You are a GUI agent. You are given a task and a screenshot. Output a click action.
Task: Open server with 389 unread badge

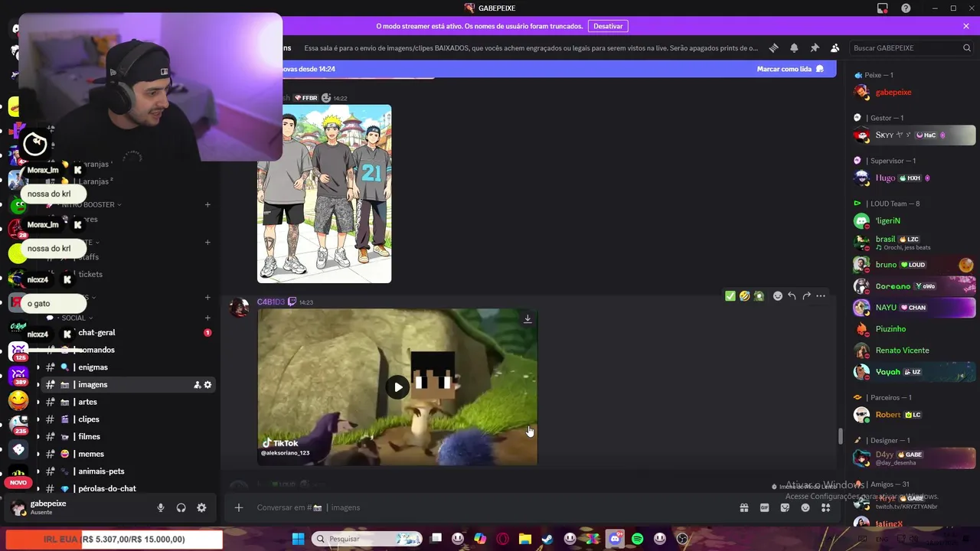[18, 375]
